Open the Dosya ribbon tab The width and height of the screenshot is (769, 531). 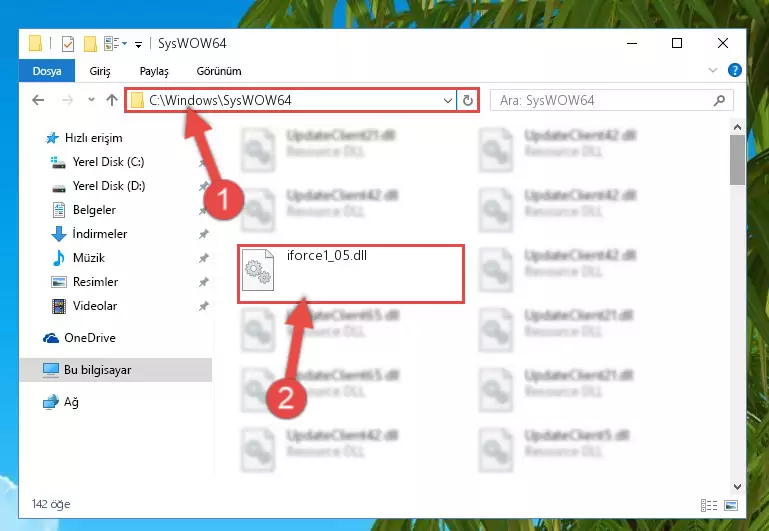click(47, 71)
